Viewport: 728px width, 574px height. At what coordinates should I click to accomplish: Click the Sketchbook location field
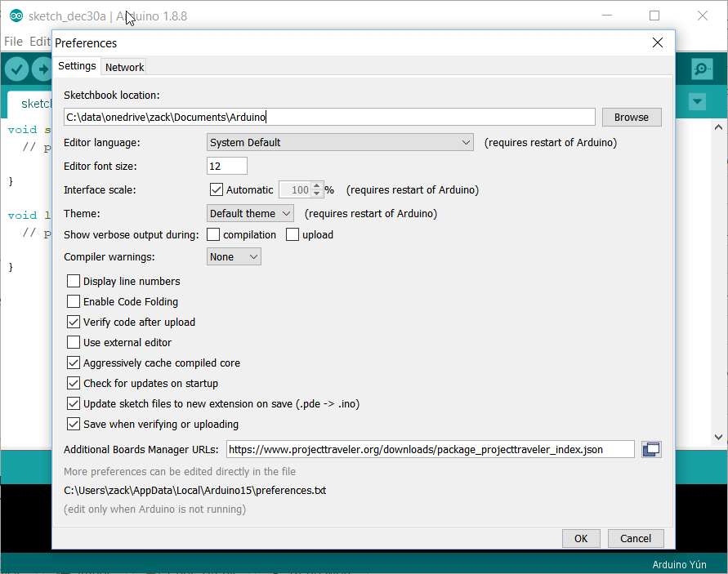(329, 117)
